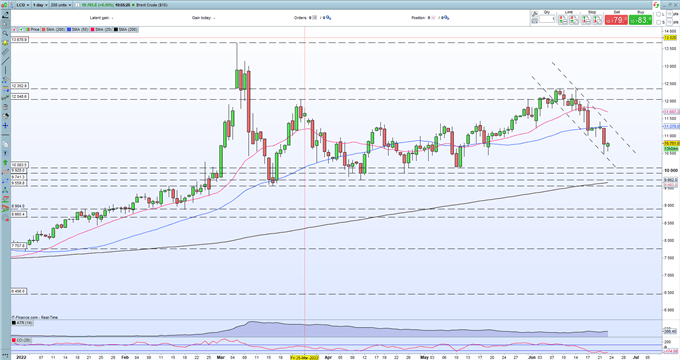This screenshot has height=360, width=680.
Task: Select the green up-arrow marker tool
Action: (x=6, y=163)
